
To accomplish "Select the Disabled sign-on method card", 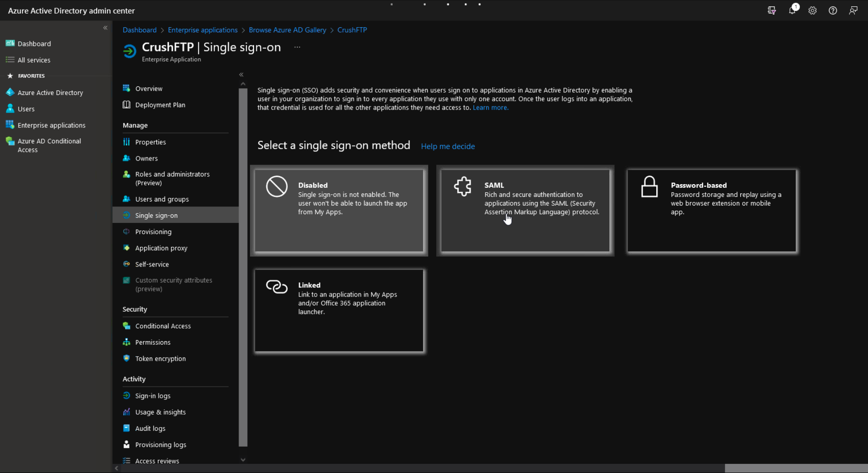I will (339, 211).
